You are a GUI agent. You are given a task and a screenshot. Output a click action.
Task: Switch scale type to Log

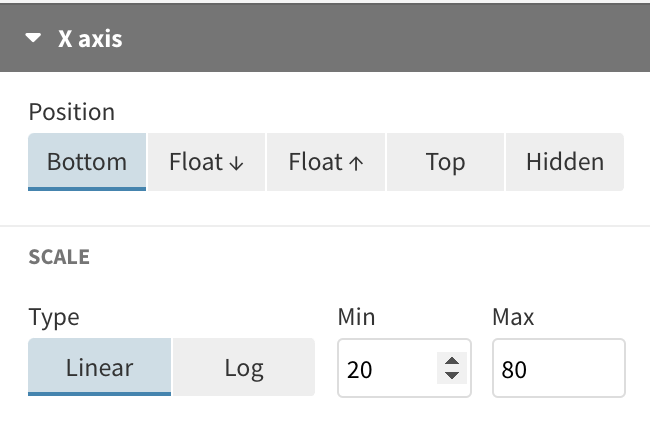point(244,367)
